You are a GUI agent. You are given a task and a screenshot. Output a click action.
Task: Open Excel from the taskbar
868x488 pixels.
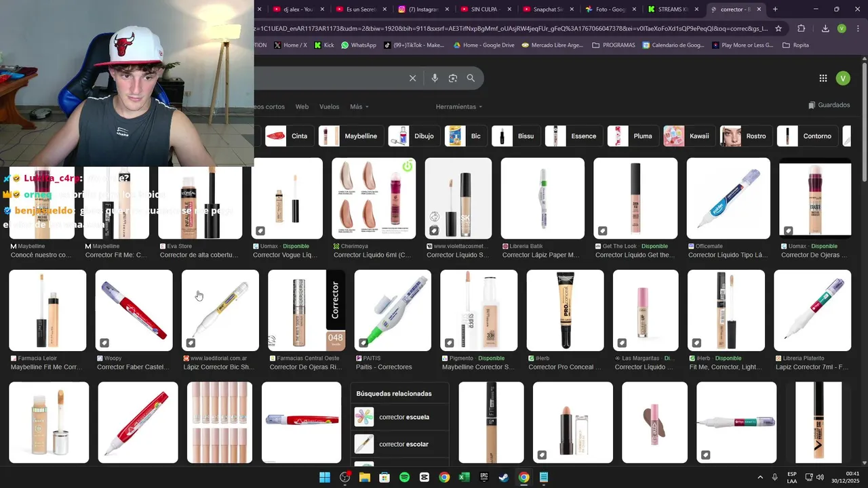[x=464, y=477]
